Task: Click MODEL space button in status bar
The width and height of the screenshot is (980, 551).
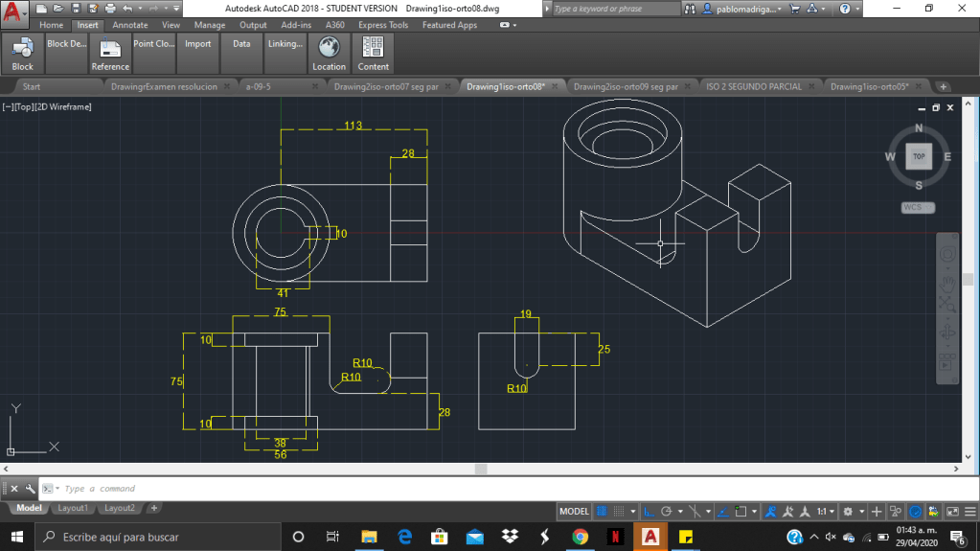Action: (x=574, y=512)
